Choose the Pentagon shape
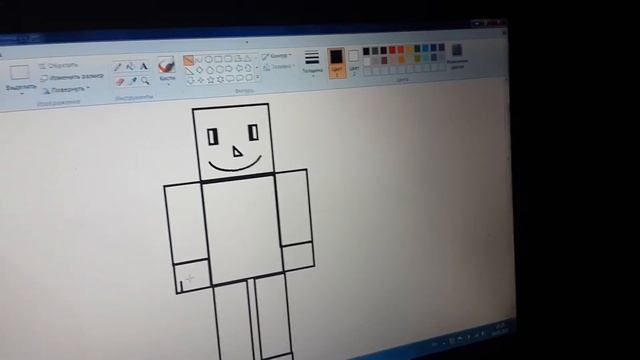Screen dimensions: 640x360 tap(210, 69)
